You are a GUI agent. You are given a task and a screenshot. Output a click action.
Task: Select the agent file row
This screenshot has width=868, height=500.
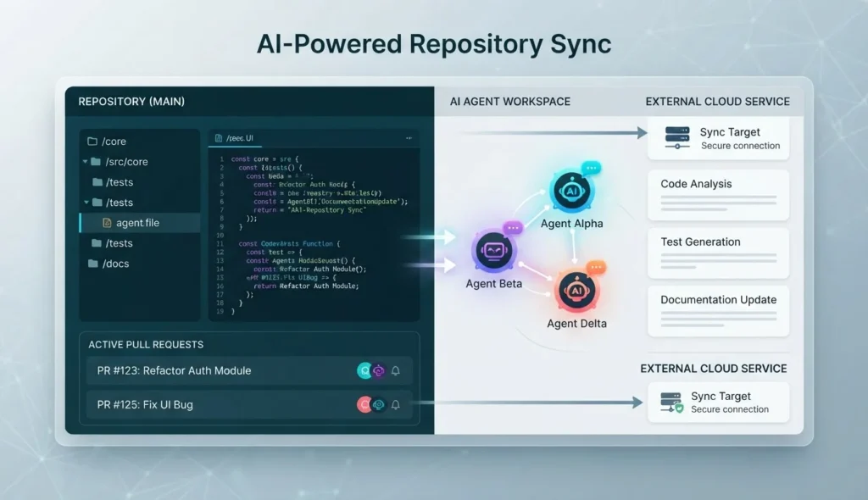[x=140, y=223]
